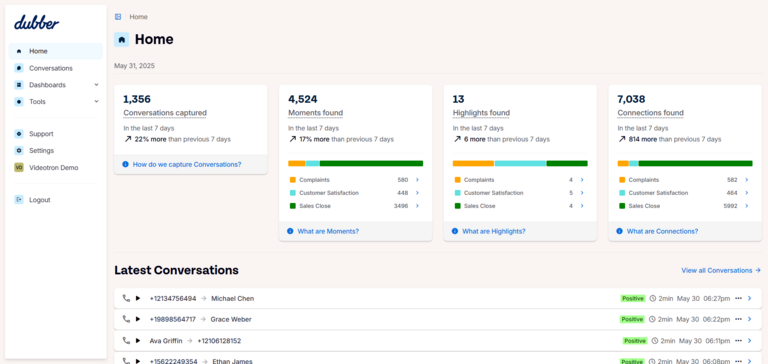This screenshot has width=768, height=364.
Task: Open Conversations in the sidebar
Action: [56, 68]
